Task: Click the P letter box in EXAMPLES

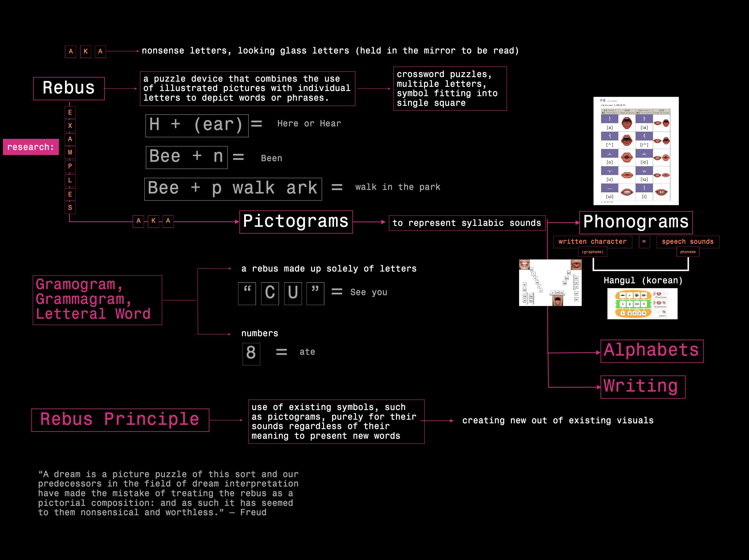Action: pos(70,167)
